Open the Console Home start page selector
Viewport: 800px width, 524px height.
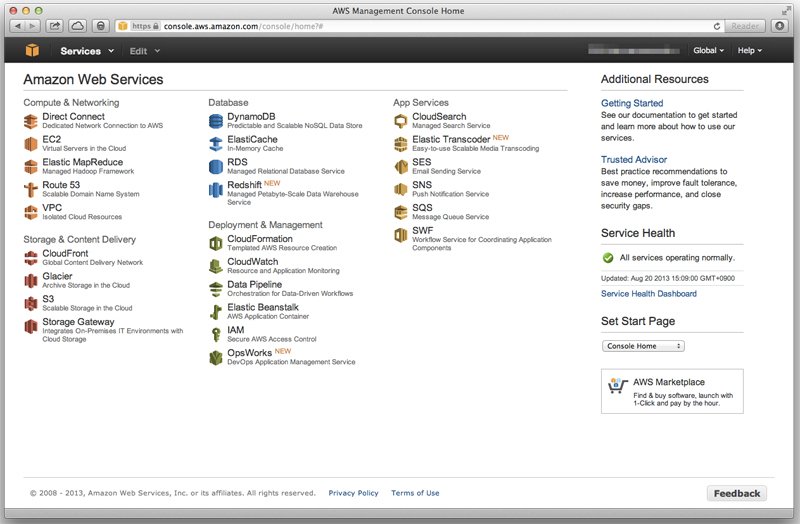coord(643,346)
